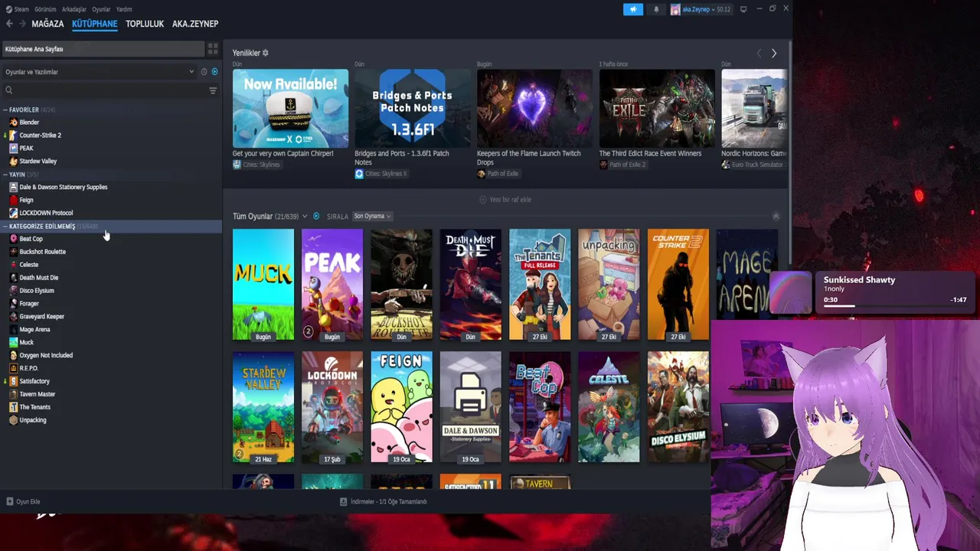This screenshot has height=551, width=980.
Task: Open the Görünüm menu
Action: coord(45,9)
